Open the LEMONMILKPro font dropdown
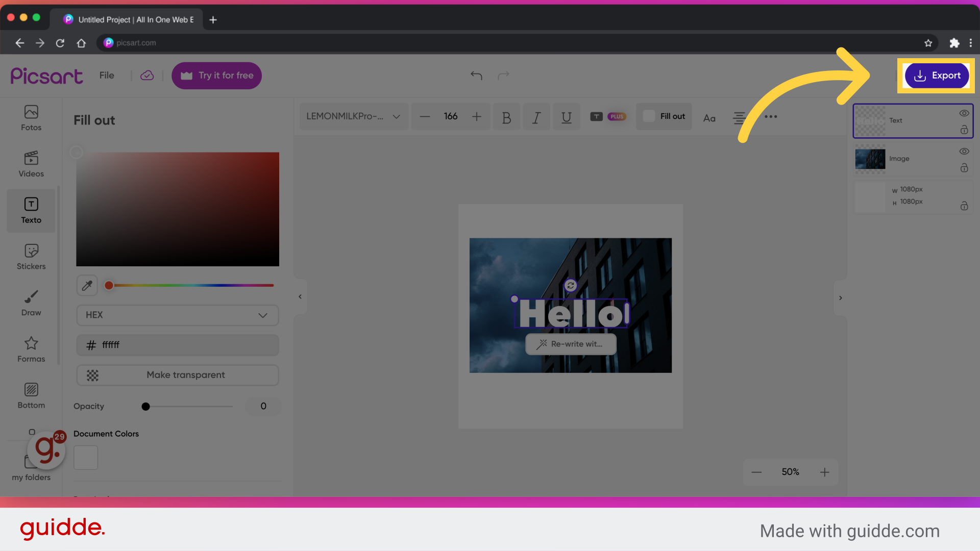This screenshot has height=551, width=980. (353, 116)
